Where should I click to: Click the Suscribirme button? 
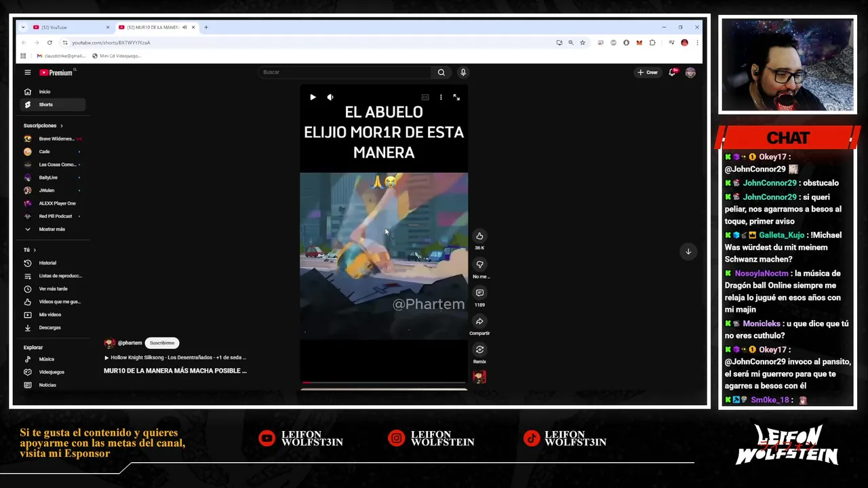162,343
